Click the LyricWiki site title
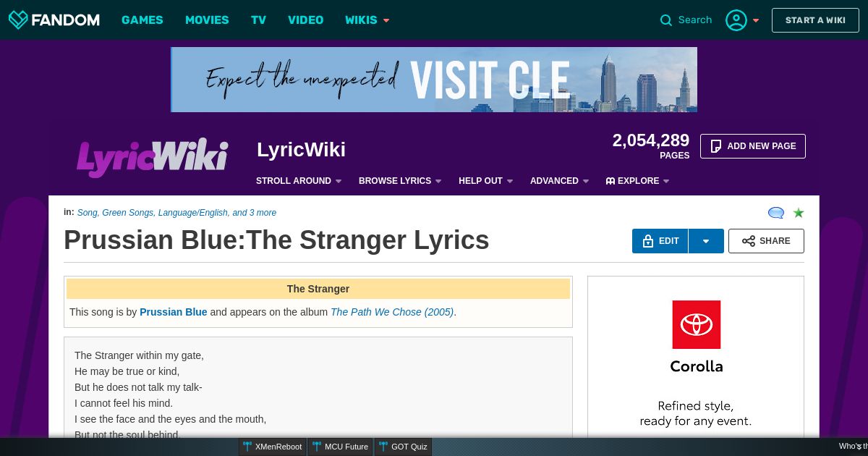868x456 pixels. tap(301, 150)
